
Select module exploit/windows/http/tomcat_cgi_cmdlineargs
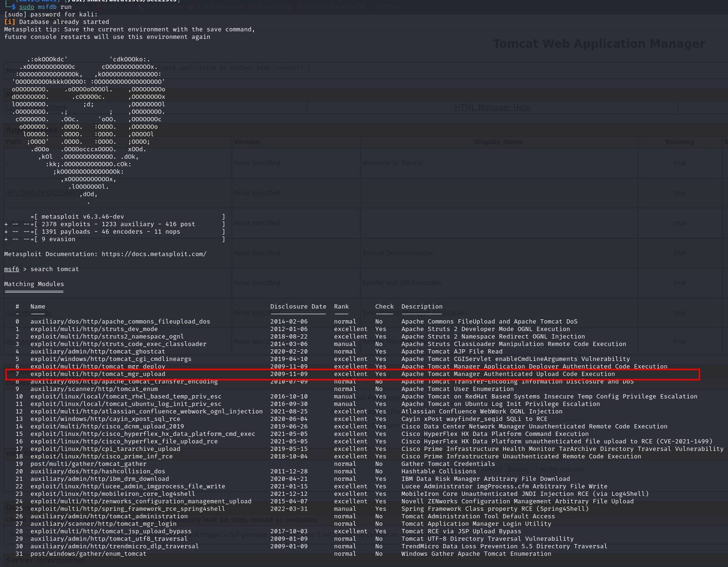(111, 359)
